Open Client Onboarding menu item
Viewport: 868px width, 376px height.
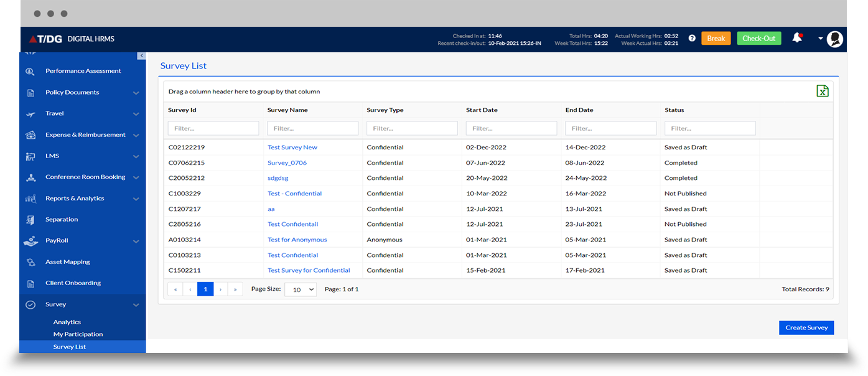click(73, 283)
